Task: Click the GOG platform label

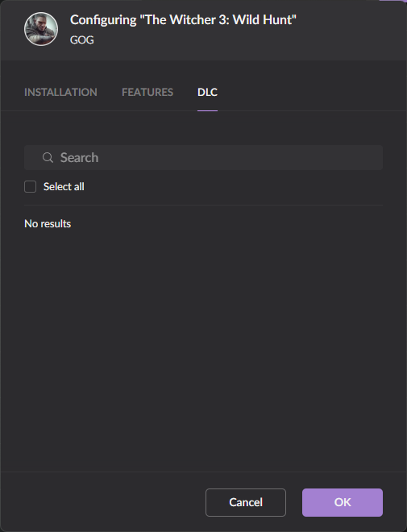Action: click(81, 40)
